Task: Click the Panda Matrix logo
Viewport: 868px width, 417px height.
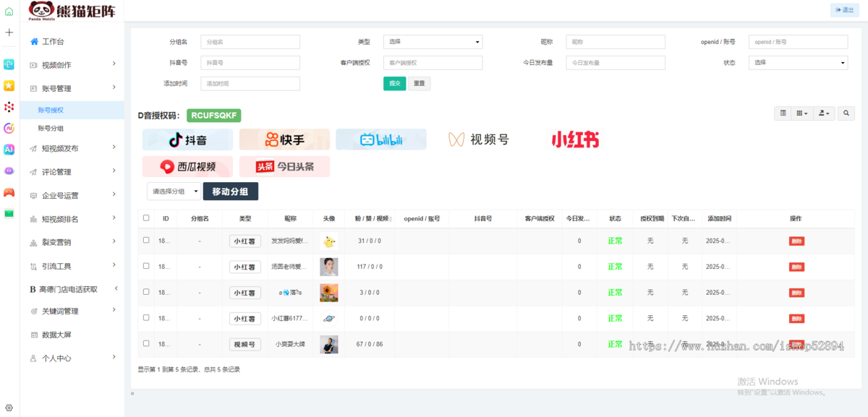Action: click(x=72, y=11)
